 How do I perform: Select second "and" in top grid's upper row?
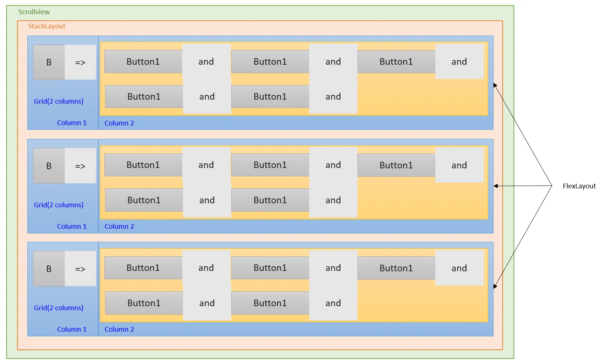[333, 61]
